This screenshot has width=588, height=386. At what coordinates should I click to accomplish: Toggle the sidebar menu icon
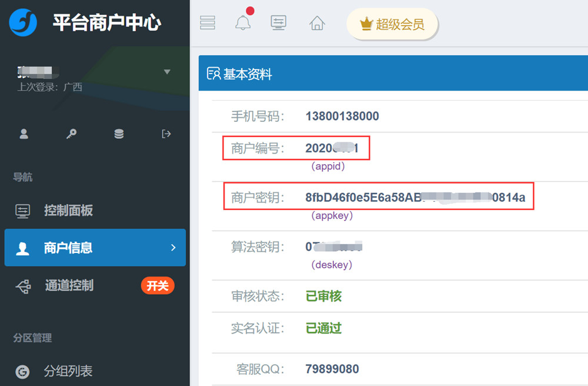click(208, 23)
